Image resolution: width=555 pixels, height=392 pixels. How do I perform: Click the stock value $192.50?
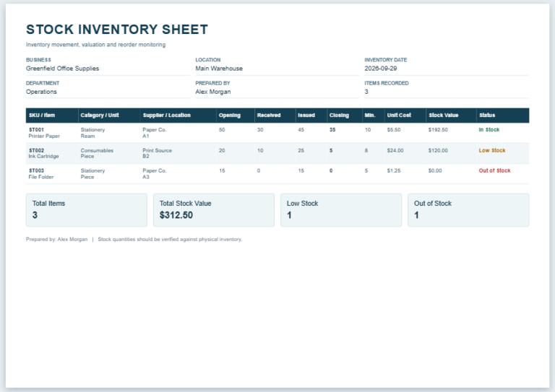438,130
